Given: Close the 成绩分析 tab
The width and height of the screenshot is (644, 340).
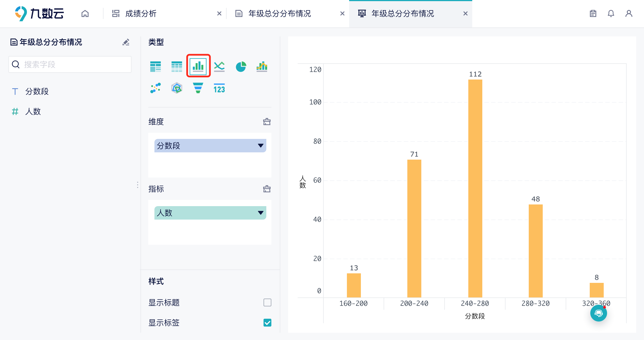Looking at the screenshot, I should click(x=219, y=13).
